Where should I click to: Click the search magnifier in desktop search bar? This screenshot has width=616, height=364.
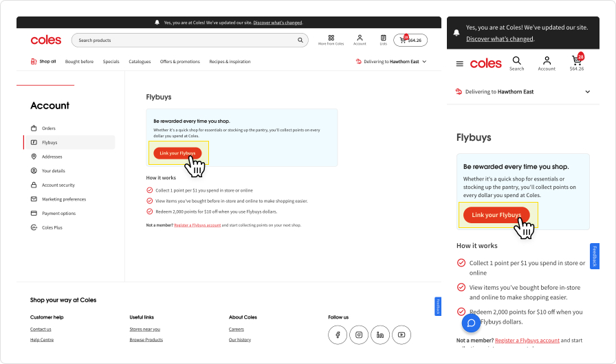pos(300,40)
